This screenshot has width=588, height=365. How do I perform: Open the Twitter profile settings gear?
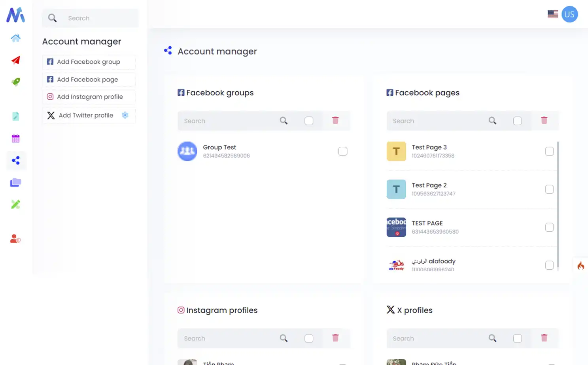tap(125, 115)
